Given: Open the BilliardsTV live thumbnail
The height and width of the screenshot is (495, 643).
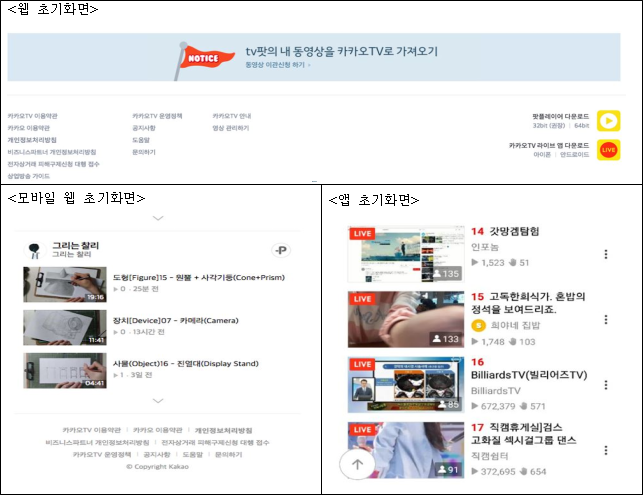Looking at the screenshot, I should click(x=406, y=385).
